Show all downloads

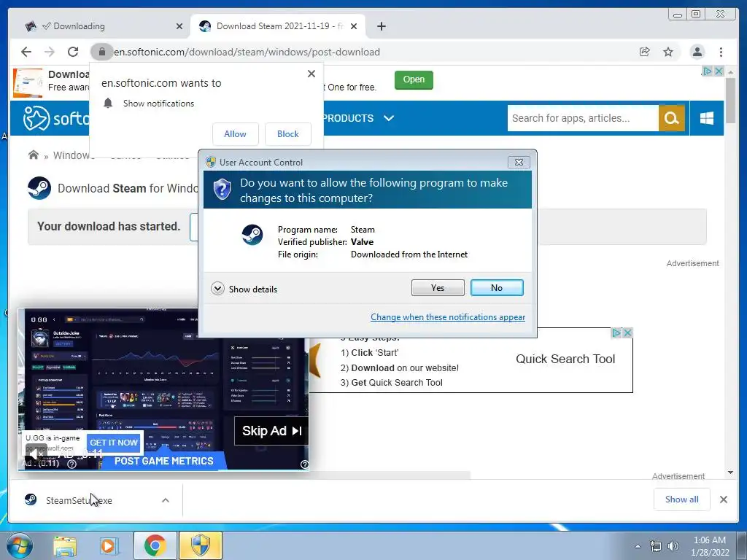[682, 499]
